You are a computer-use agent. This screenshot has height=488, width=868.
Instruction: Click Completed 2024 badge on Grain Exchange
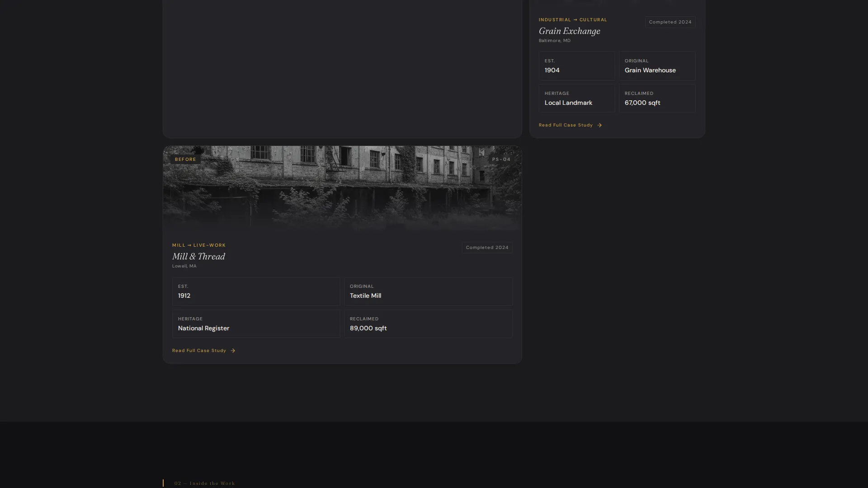pyautogui.click(x=670, y=22)
